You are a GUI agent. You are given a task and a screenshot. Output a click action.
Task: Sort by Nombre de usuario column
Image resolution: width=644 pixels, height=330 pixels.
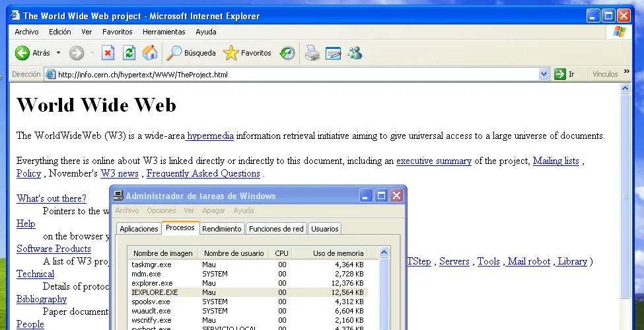(x=234, y=253)
